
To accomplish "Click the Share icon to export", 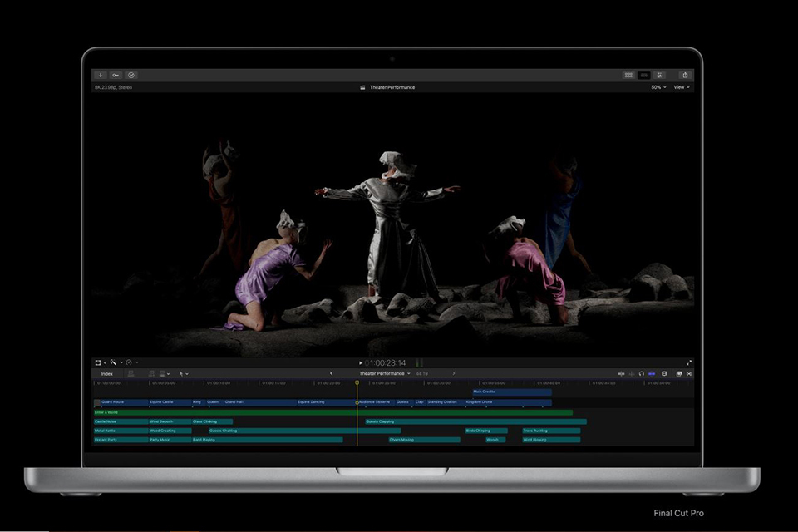I will pos(685,75).
